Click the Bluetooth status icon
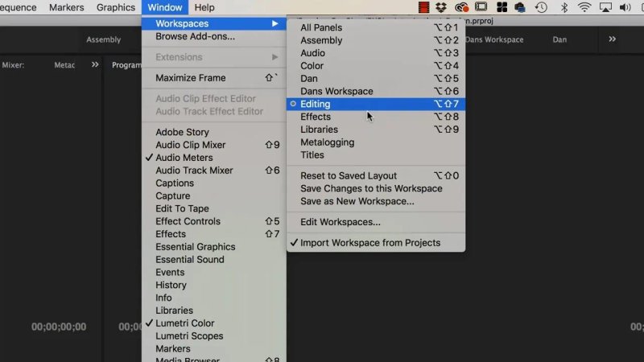Image resolution: width=644 pixels, height=362 pixels. click(x=564, y=7)
